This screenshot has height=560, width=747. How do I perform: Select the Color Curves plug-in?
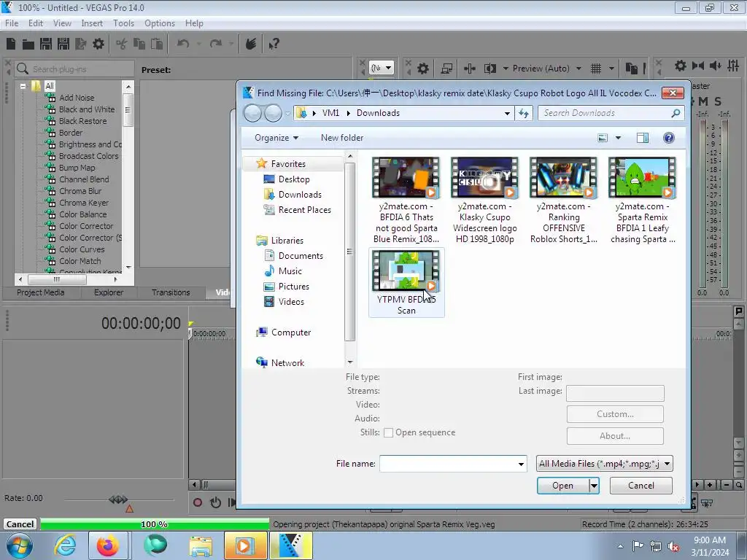[82, 249]
